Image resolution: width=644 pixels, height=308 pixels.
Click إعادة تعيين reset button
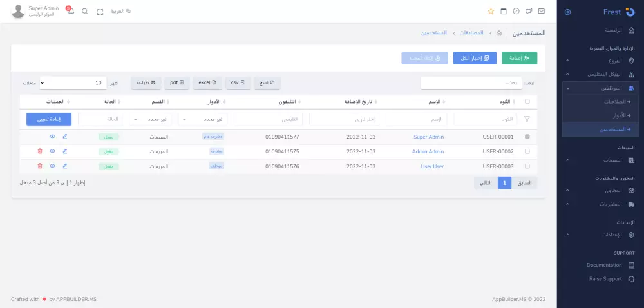[49, 119]
